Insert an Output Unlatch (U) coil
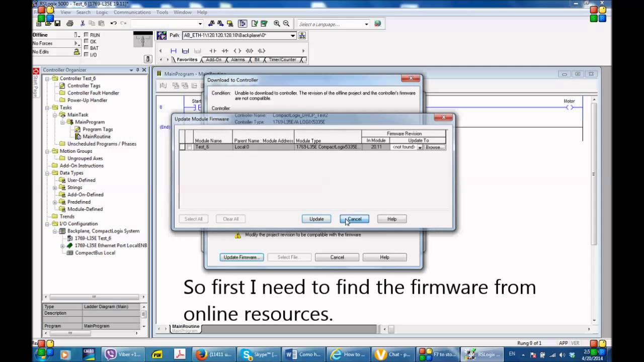This screenshot has width=644, height=362. pos(249,51)
